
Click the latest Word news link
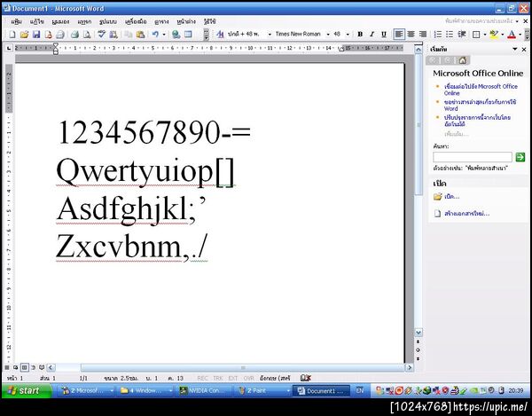[480, 106]
